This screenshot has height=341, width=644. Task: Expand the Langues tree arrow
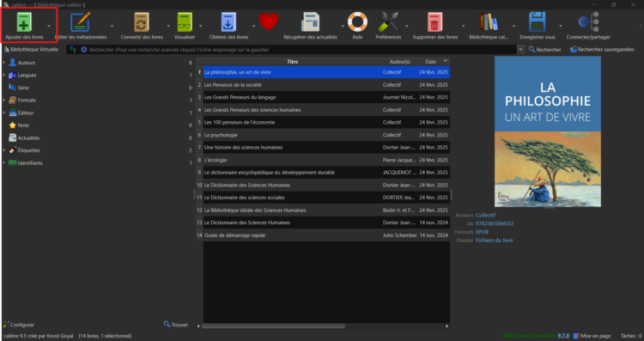pyautogui.click(x=4, y=76)
